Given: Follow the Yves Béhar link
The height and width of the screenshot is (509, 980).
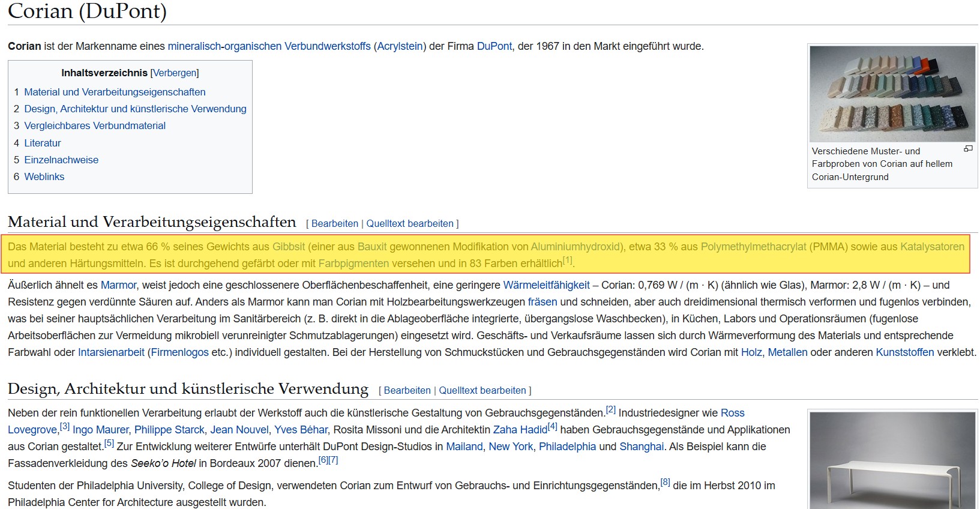Looking at the screenshot, I should point(301,430).
